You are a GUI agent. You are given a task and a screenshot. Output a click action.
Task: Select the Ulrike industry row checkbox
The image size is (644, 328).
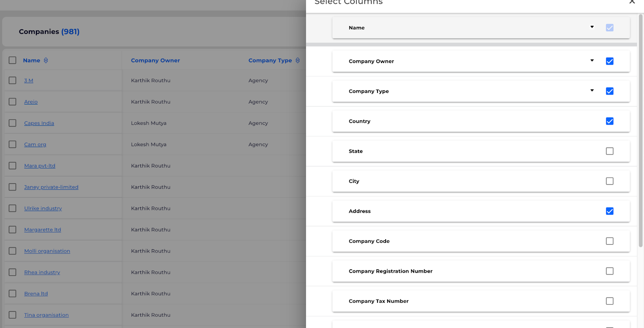tap(12, 208)
